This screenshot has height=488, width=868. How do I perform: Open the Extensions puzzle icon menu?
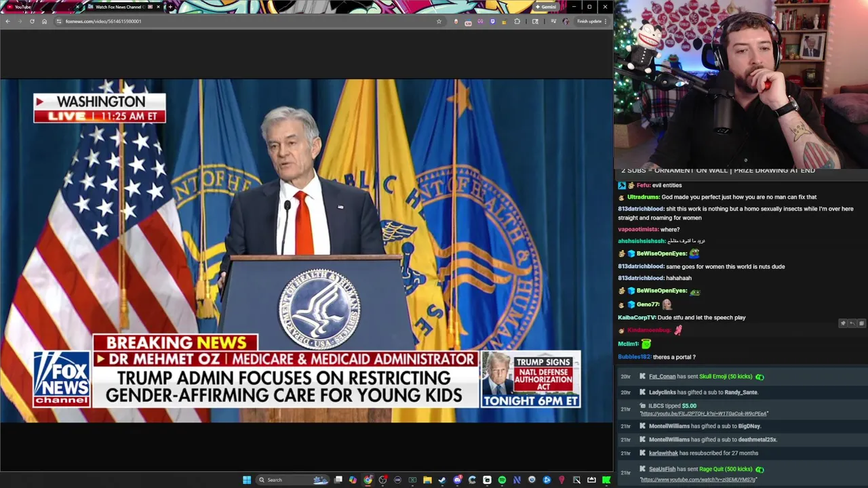click(517, 21)
